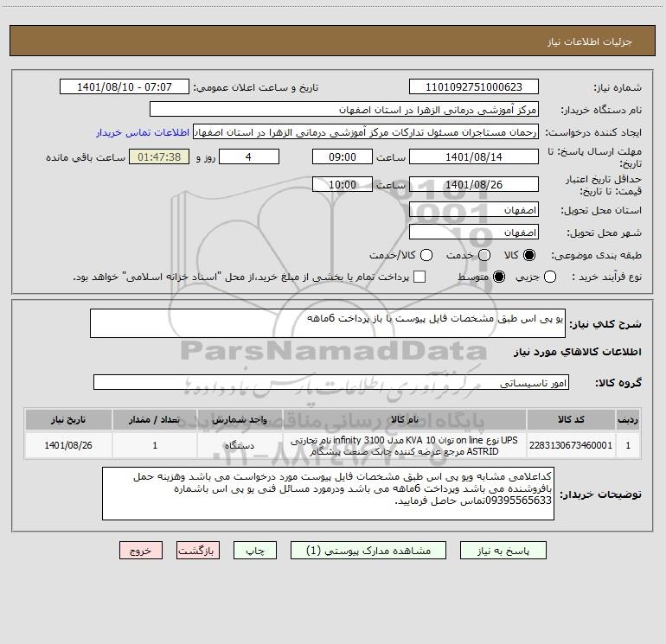Click price validity time 10:00 field

[343, 184]
